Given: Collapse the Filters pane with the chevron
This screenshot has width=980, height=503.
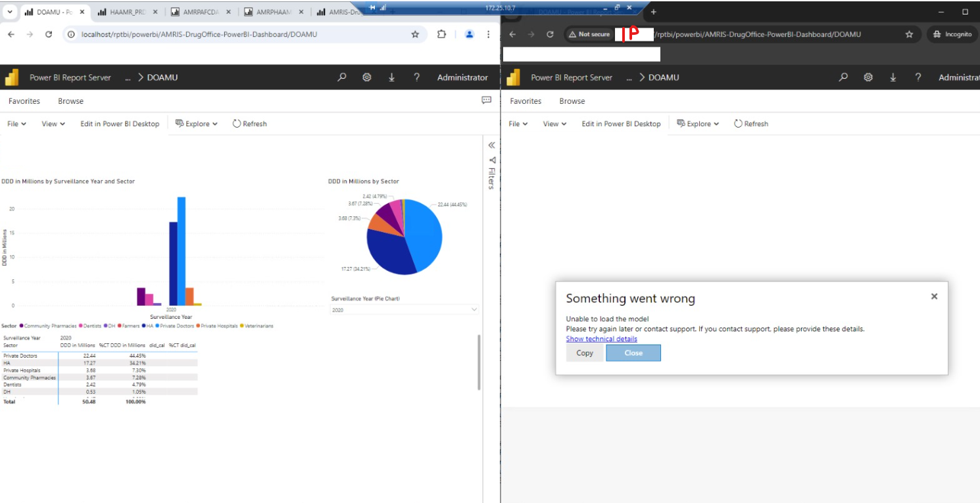Looking at the screenshot, I should click(491, 145).
